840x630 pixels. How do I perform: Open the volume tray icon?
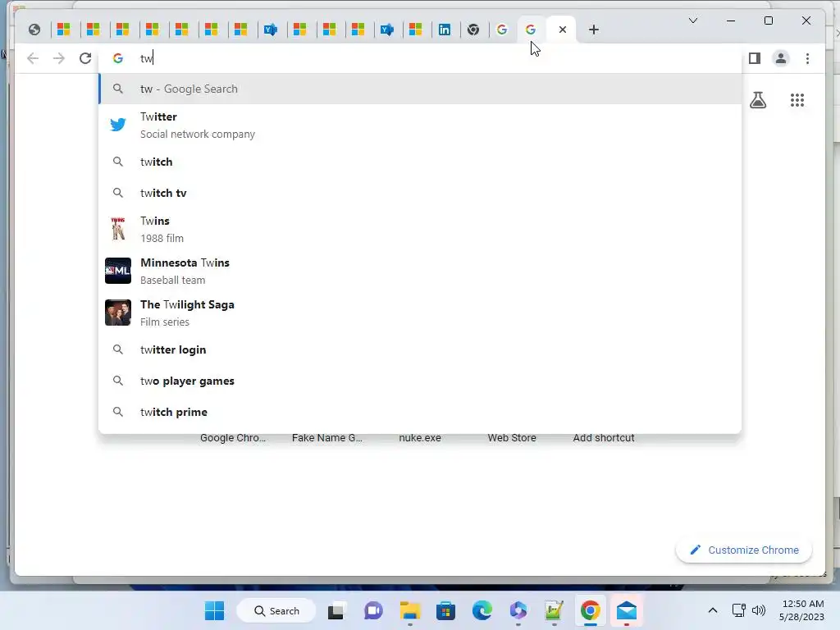(759, 610)
